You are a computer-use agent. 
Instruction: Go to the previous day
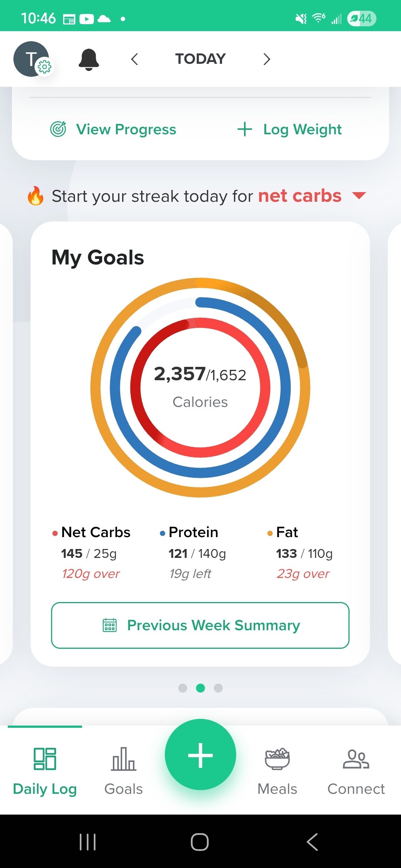(x=135, y=59)
